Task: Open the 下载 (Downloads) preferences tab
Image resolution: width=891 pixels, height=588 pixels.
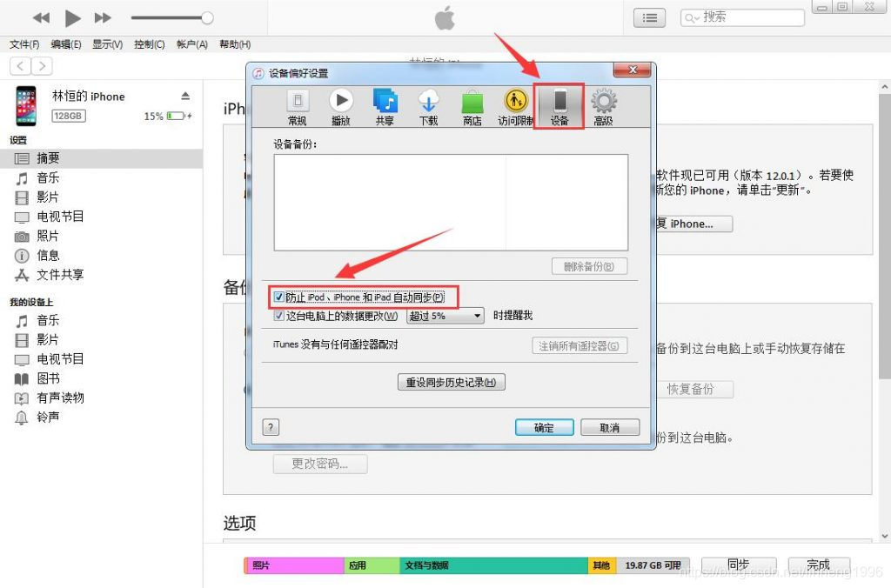Action: 428,107
